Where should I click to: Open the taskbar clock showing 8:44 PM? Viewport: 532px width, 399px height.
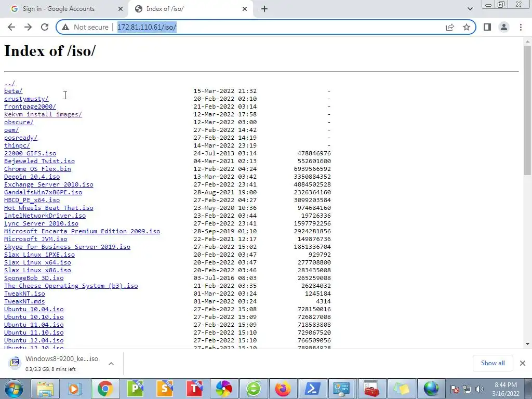506,389
